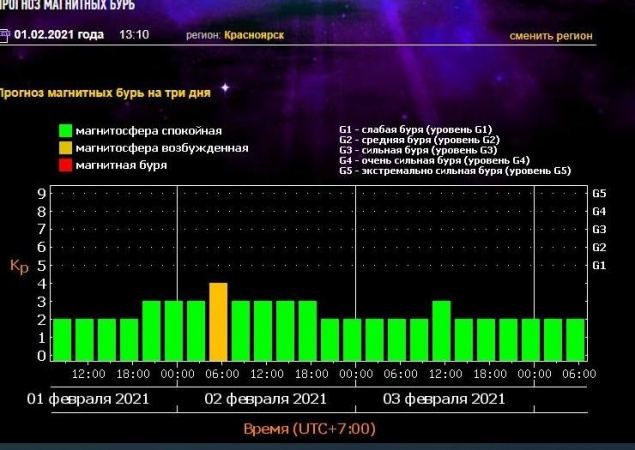Click the green 'магнитосфера спокойная' legend swatch
This screenshot has height=450, width=635.
[x=65, y=130]
